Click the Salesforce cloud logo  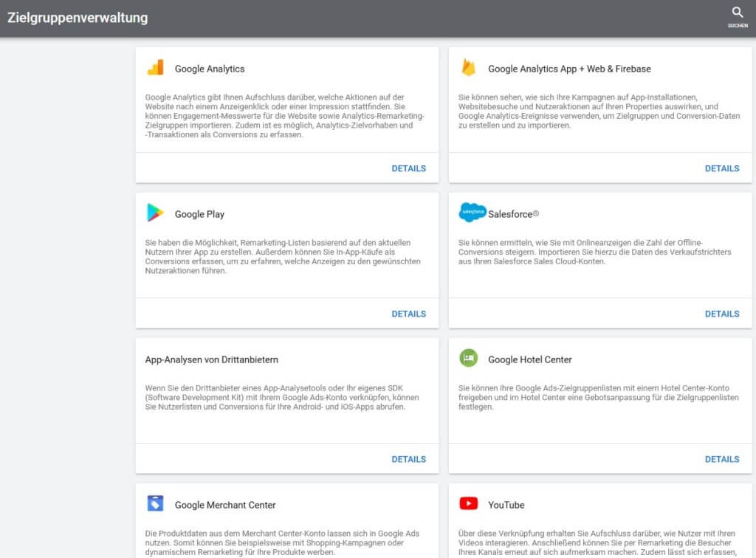472,213
